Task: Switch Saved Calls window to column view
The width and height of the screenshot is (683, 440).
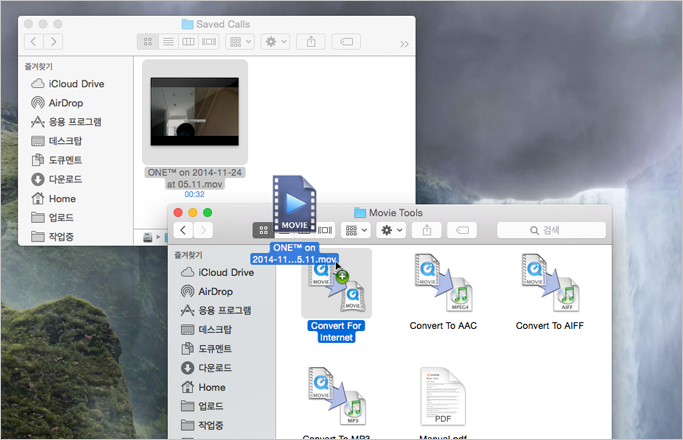Action: 188,42
